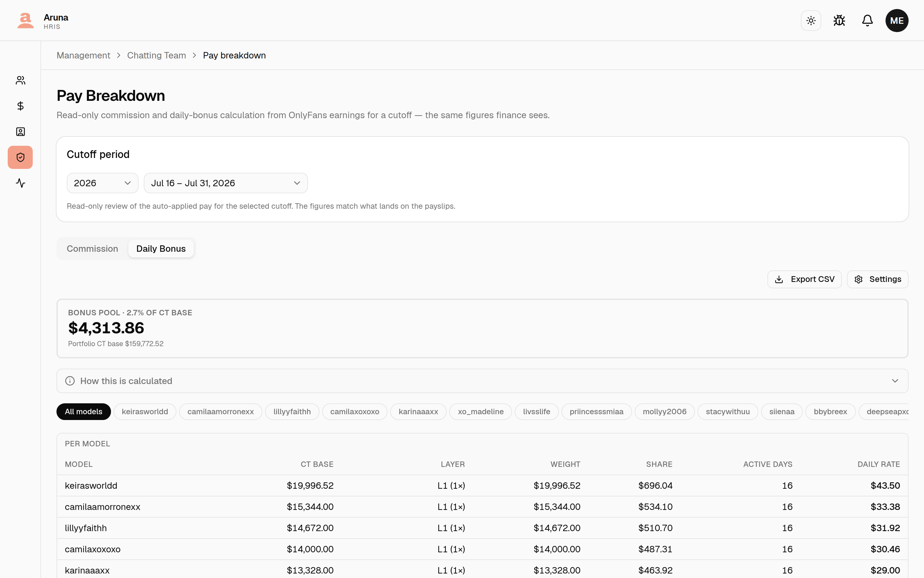Viewport: 924px width, 578px height.
Task: Click the DAILY RATE column header
Action: 878,464
